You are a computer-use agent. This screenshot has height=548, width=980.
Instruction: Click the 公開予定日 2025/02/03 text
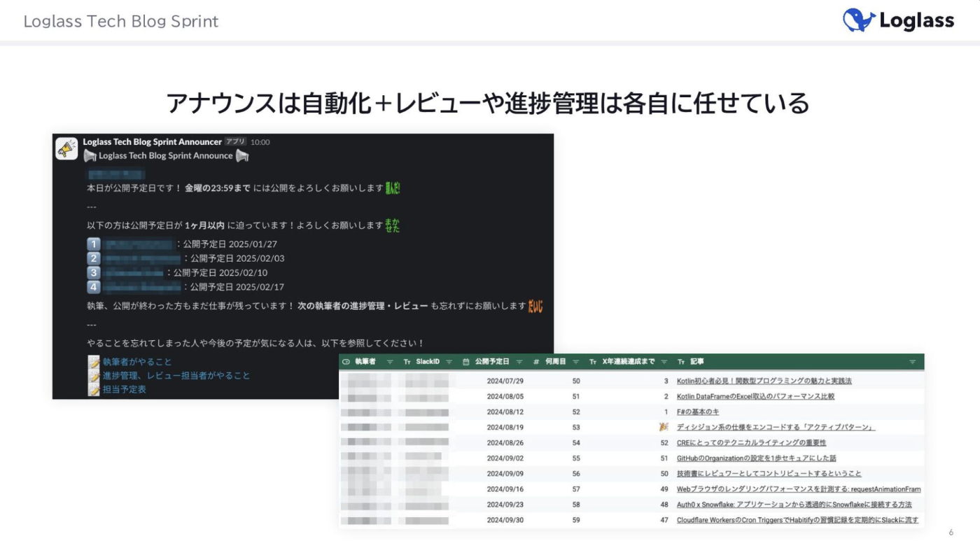[237, 258]
